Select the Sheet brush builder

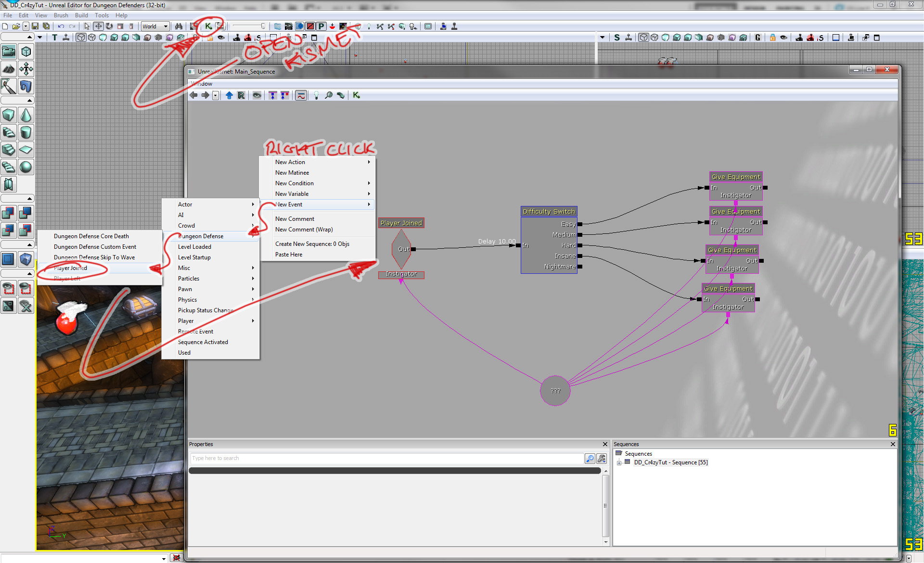pos(26,150)
